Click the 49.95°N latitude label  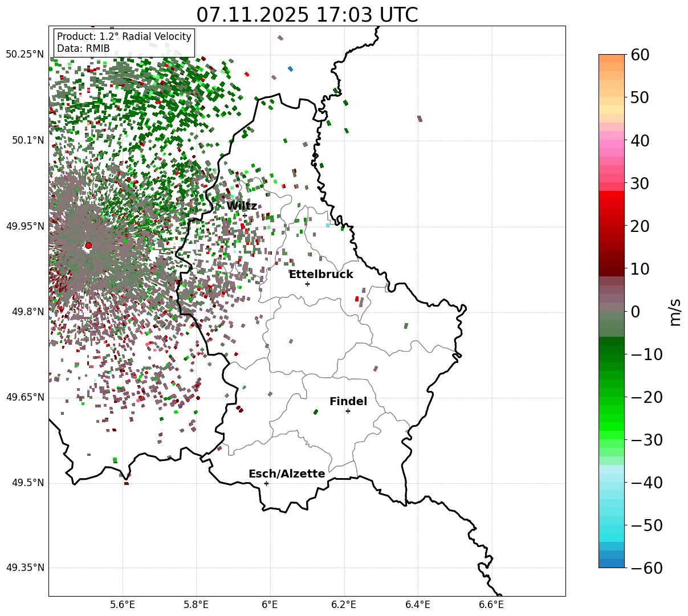click(x=25, y=226)
